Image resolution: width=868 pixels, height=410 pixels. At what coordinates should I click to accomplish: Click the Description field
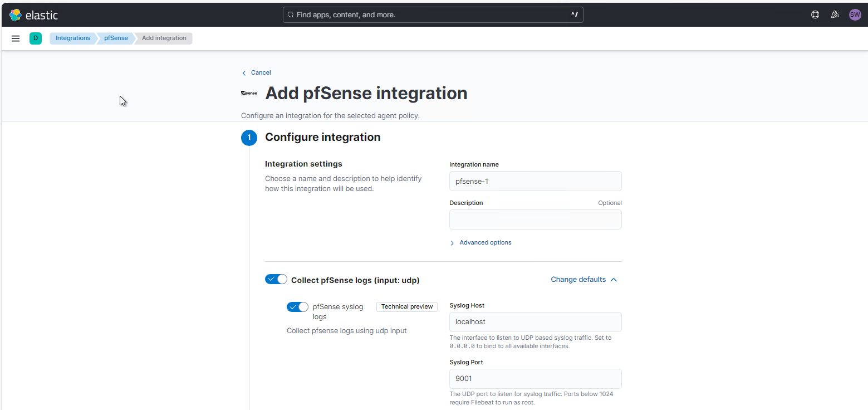pyautogui.click(x=536, y=219)
